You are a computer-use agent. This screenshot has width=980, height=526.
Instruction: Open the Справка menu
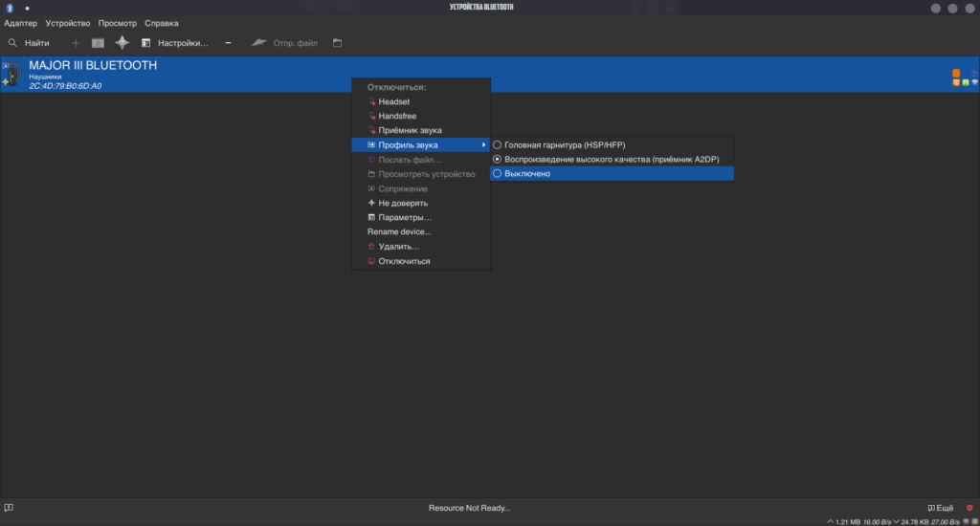click(x=162, y=23)
